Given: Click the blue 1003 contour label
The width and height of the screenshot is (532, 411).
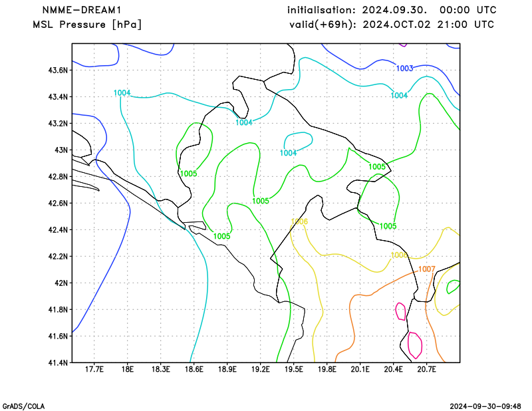Looking at the screenshot, I should pyautogui.click(x=404, y=68).
